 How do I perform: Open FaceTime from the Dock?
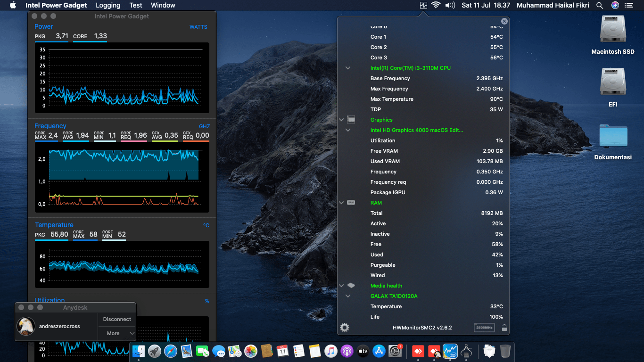(x=203, y=351)
